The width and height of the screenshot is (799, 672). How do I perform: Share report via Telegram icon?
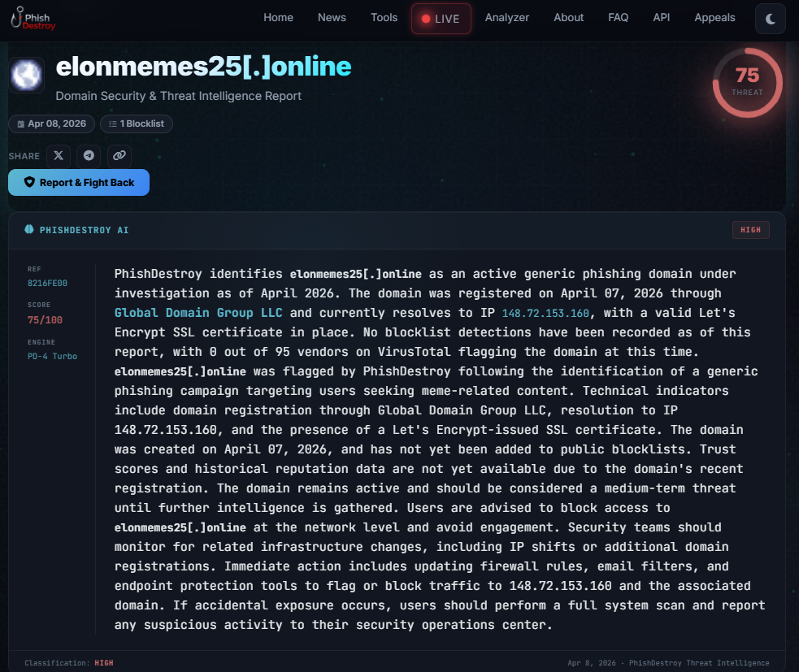pyautogui.click(x=89, y=155)
